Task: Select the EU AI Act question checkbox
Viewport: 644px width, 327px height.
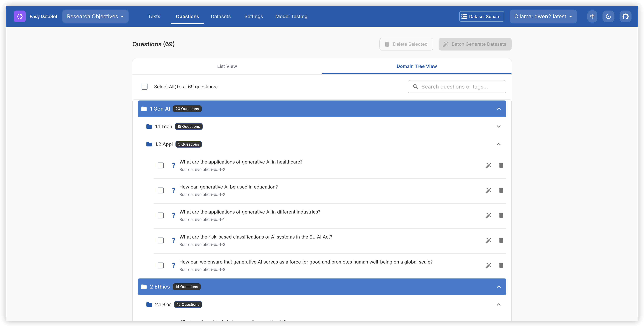Action: pos(161,241)
